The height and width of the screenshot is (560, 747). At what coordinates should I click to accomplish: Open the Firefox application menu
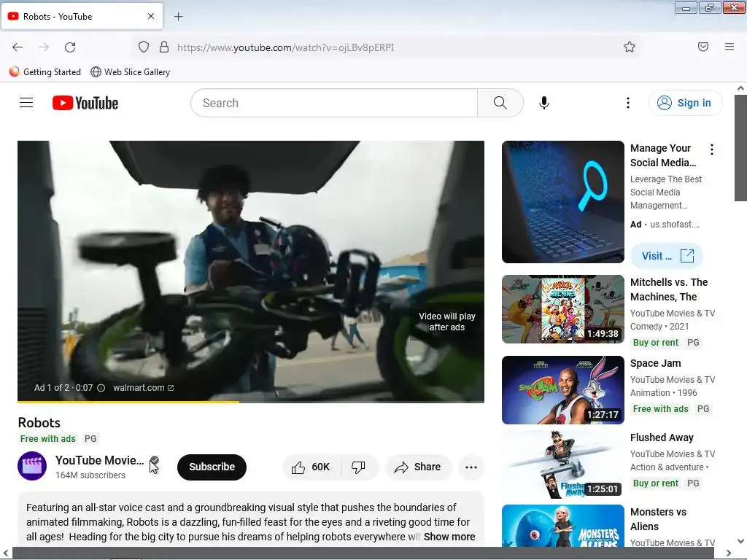pos(729,47)
